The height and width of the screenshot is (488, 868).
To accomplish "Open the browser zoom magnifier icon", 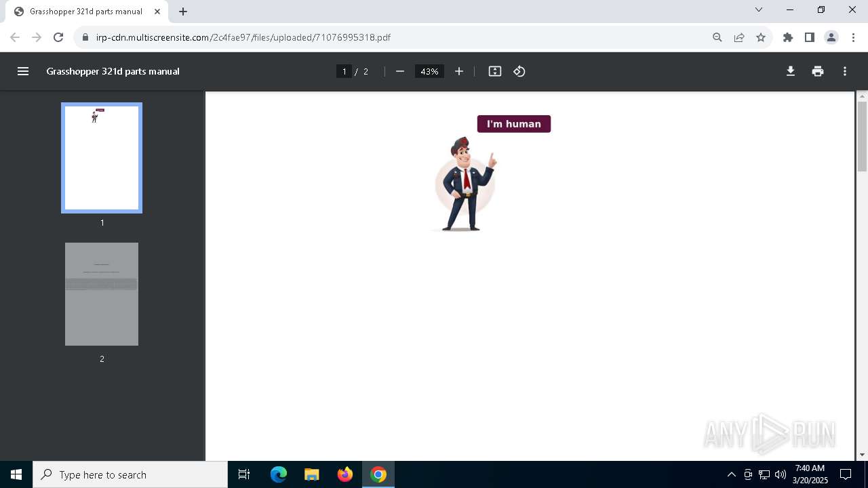I will click(717, 37).
